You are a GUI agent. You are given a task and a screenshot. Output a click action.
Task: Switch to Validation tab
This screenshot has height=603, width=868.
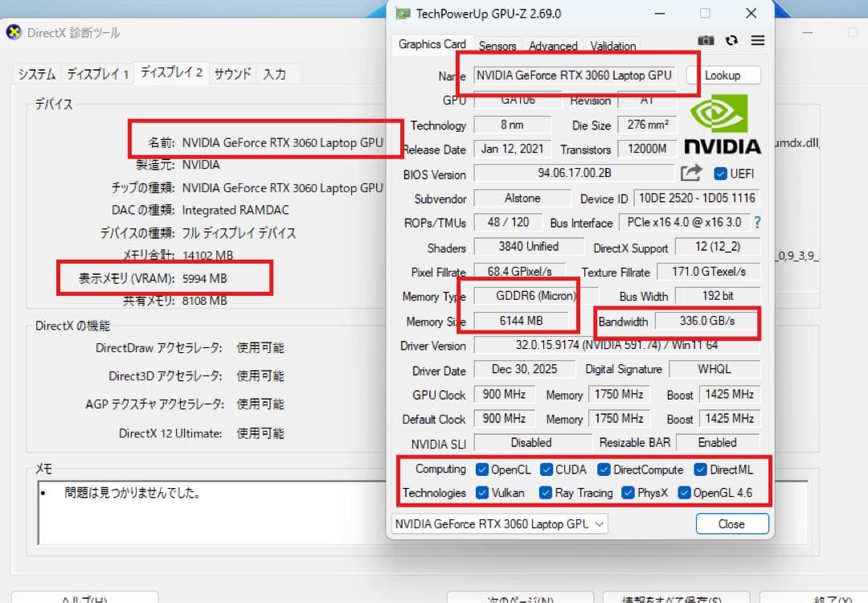pyautogui.click(x=612, y=46)
